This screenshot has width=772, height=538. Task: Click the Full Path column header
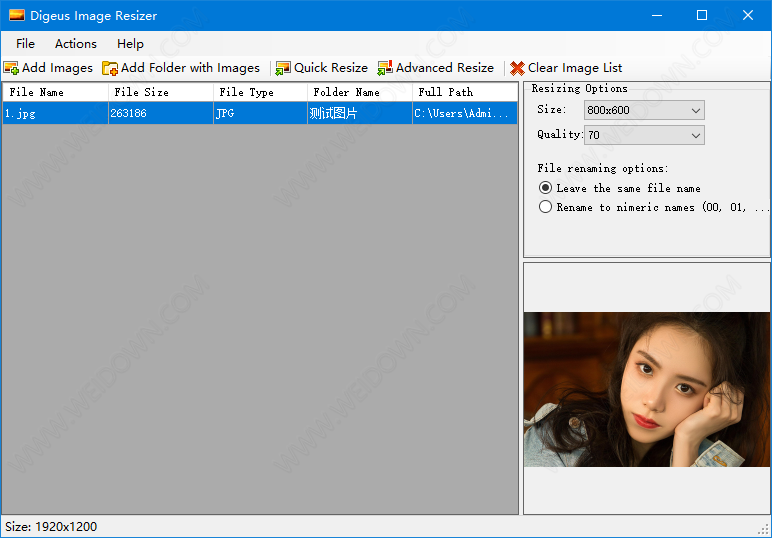tap(464, 92)
